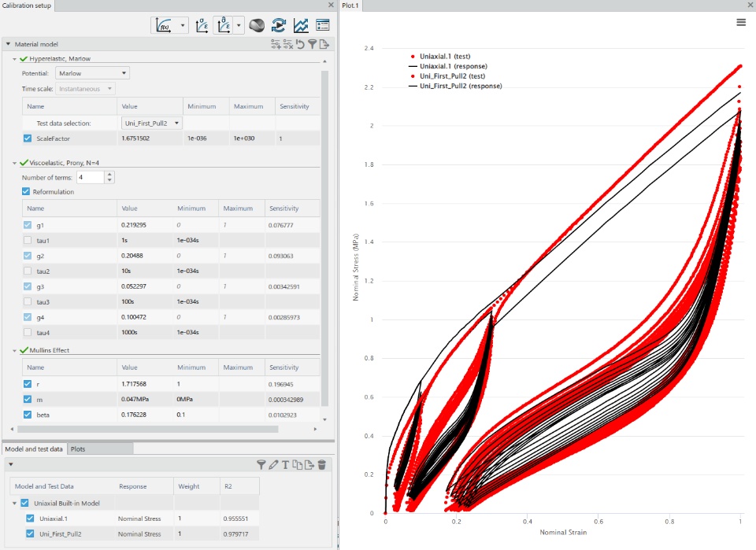Collapse the Mullins Effect section
Screen dimensions: 756x550
point(14,351)
